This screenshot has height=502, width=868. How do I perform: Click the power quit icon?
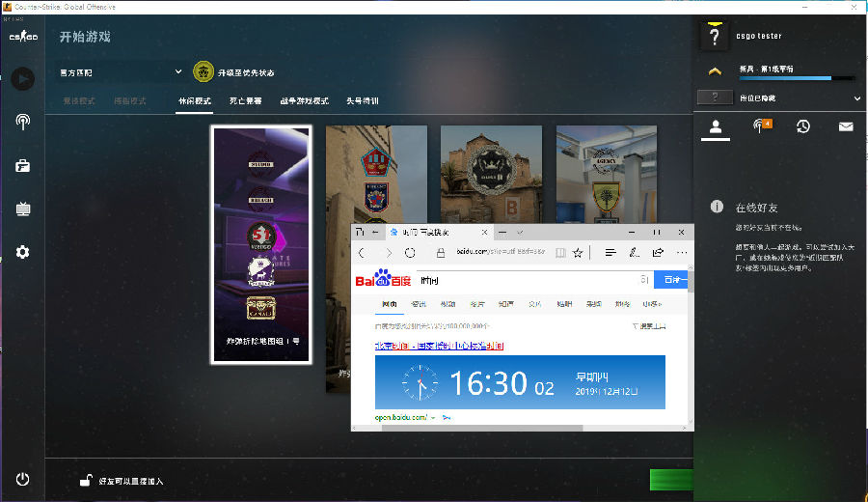(x=23, y=479)
